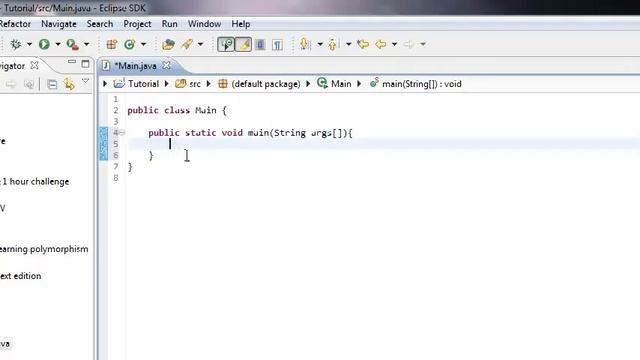Click the Next Annotation icon

click(305, 44)
